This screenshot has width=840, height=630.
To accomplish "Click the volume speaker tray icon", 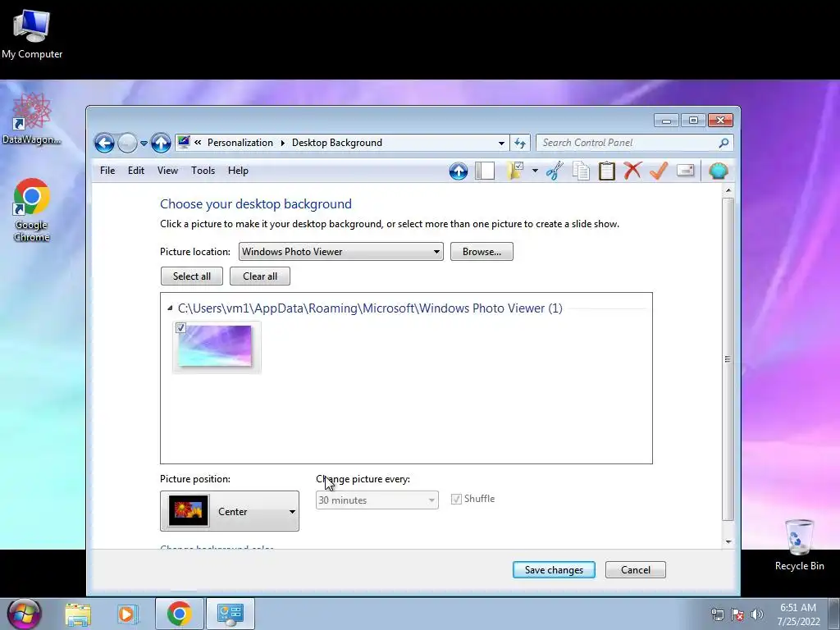I will tap(756, 614).
